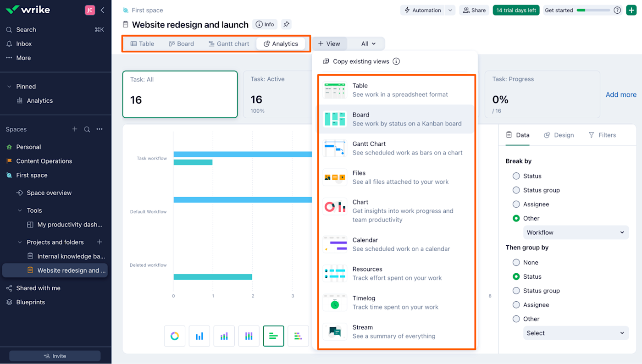642x364 pixels.
Task: Select Then group by Status radio
Action: (516, 276)
